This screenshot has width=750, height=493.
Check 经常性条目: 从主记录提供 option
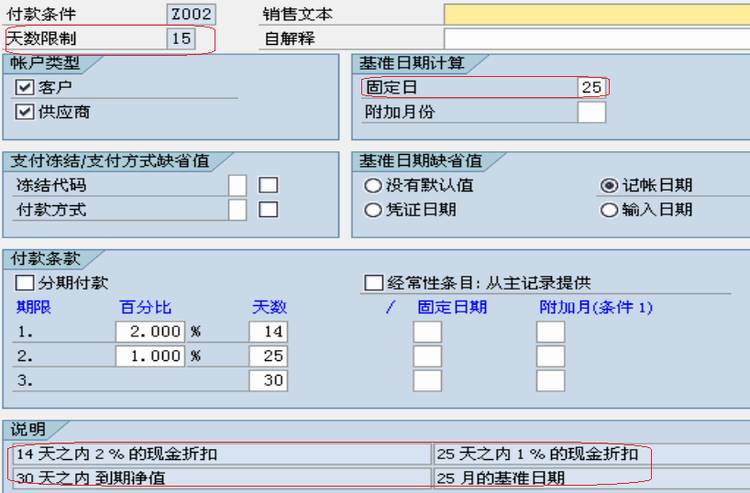click(x=374, y=283)
